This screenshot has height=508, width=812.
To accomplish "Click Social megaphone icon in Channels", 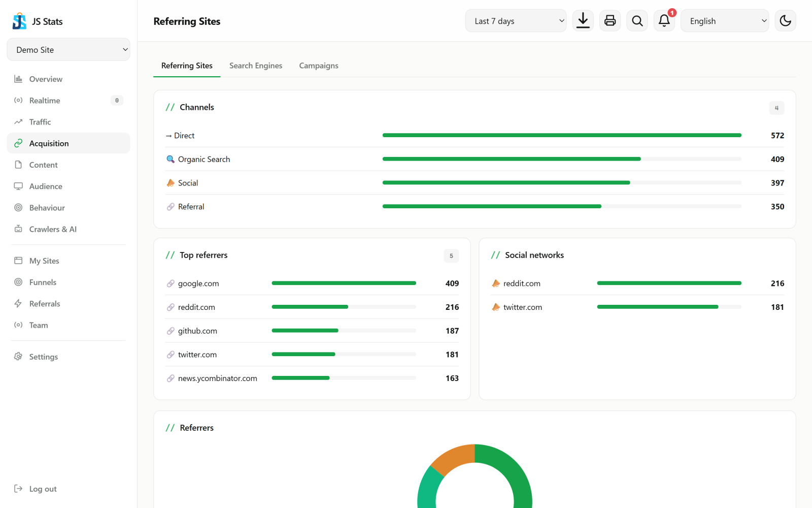I will coord(171,183).
